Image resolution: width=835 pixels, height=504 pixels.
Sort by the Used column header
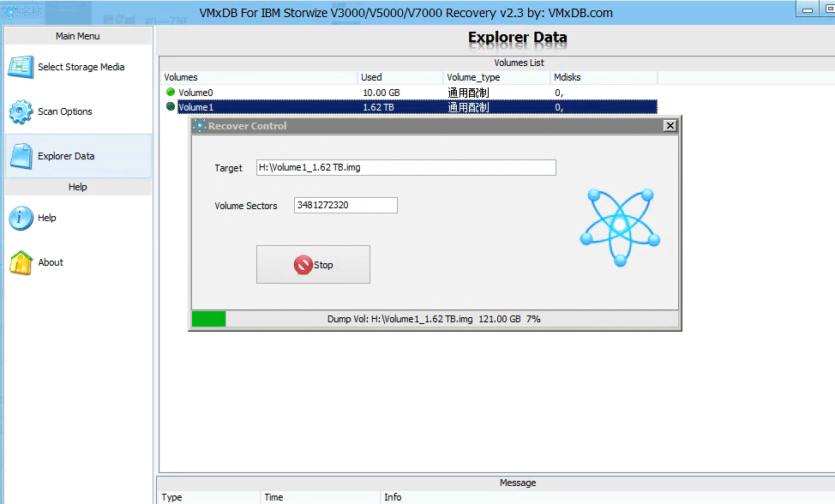pos(400,77)
